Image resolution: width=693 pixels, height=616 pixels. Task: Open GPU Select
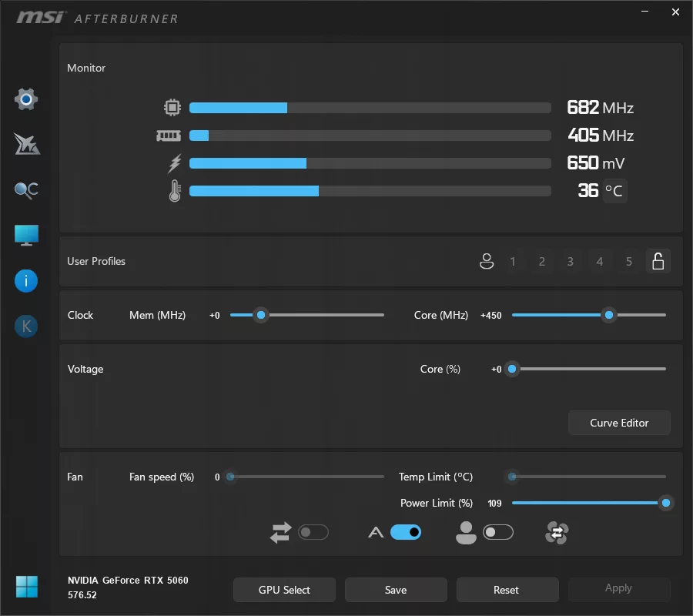(284, 590)
